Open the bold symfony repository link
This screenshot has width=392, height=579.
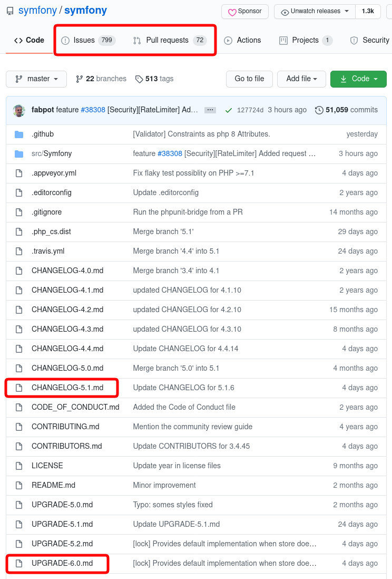[86, 11]
